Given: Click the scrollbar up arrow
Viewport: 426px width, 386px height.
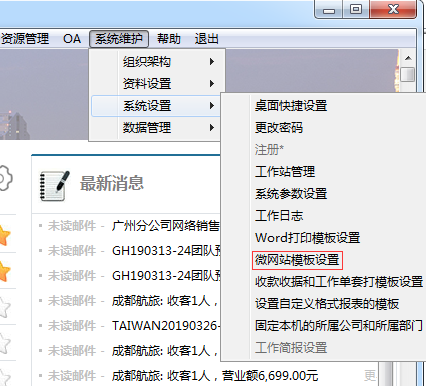Looking at the screenshot, I should 408,59.
